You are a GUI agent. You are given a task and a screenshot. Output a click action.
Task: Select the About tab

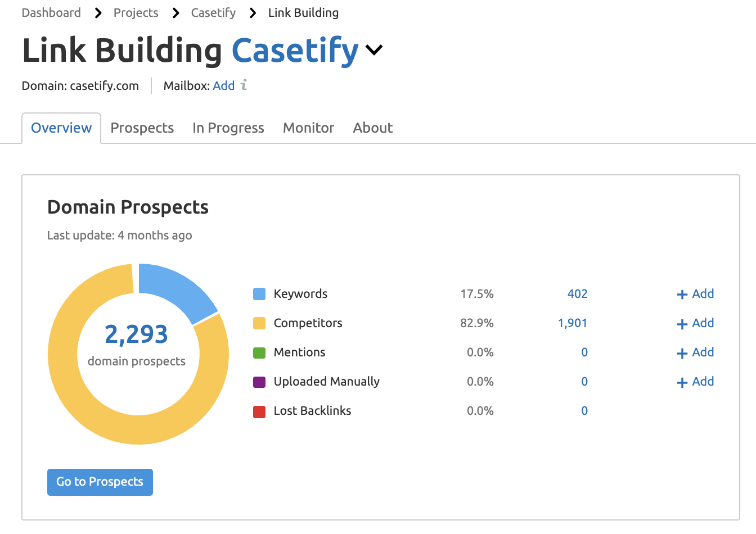click(372, 128)
